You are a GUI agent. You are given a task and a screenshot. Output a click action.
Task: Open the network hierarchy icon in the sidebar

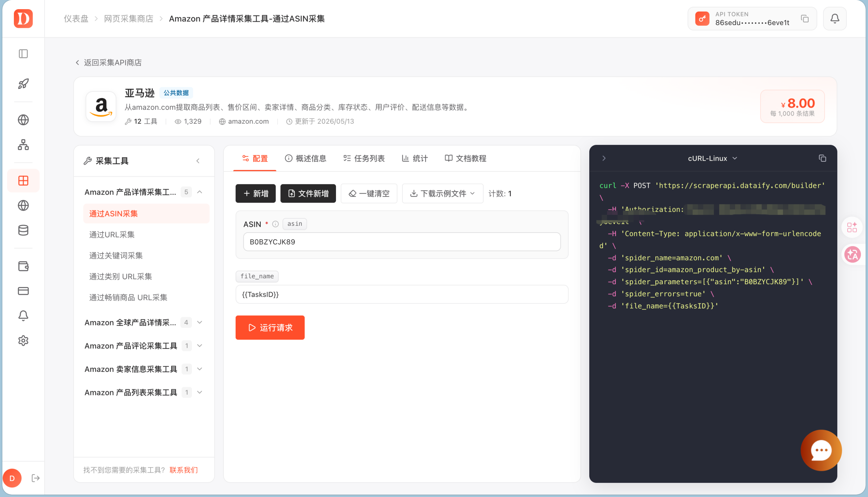pos(23,145)
